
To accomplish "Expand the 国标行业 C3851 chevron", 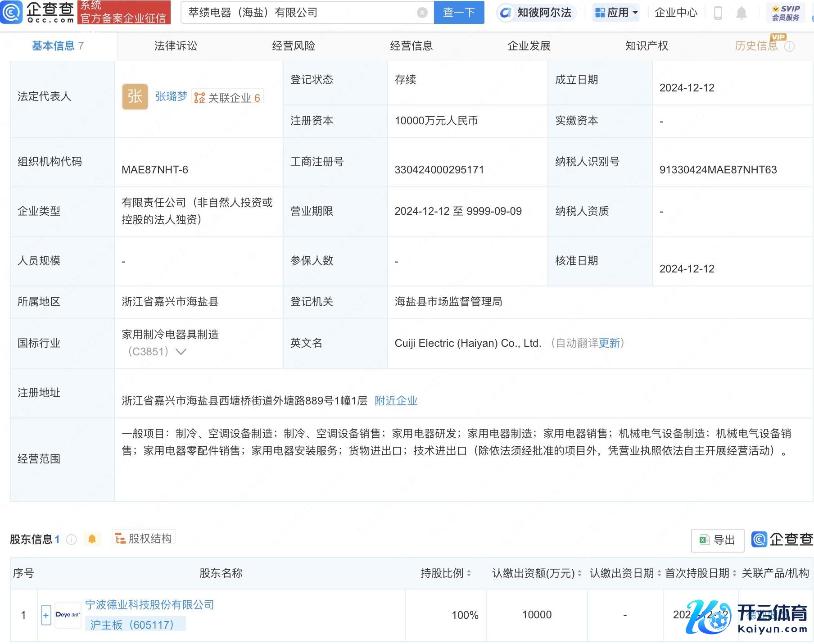I will click(181, 352).
